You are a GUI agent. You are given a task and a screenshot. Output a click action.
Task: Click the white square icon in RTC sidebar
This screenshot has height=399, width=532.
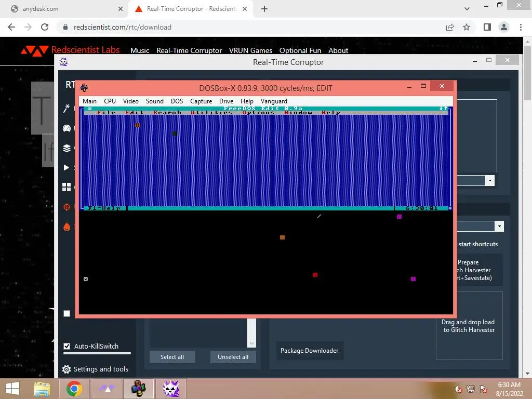67,313
